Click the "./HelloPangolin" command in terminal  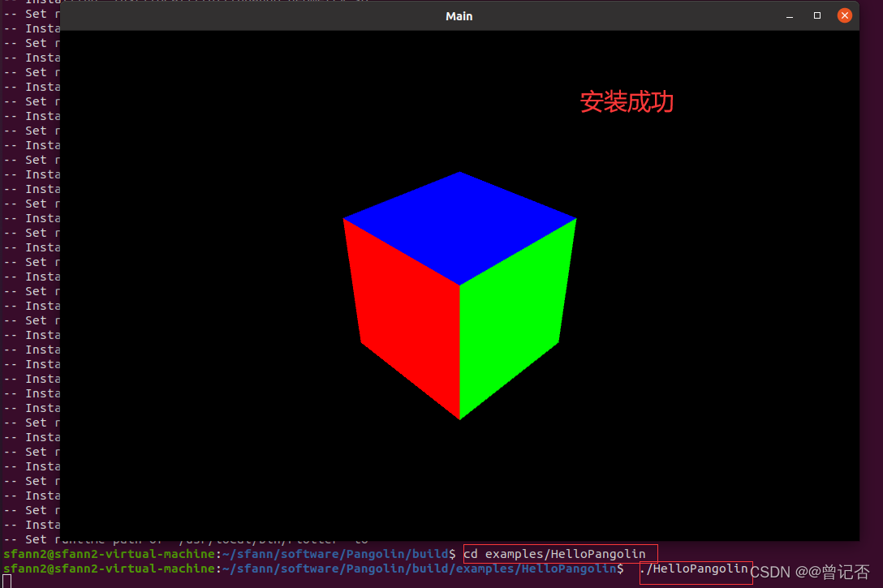click(695, 569)
